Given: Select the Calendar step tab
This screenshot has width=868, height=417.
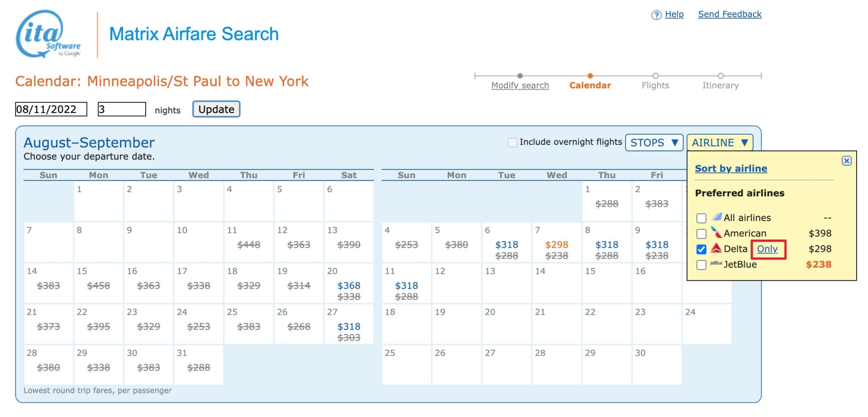Looking at the screenshot, I should coord(590,86).
